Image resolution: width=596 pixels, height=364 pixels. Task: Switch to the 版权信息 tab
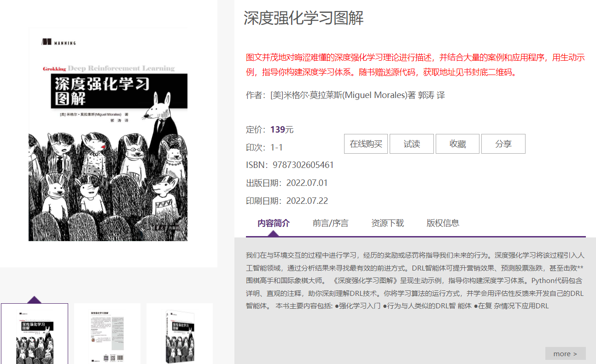[443, 223]
